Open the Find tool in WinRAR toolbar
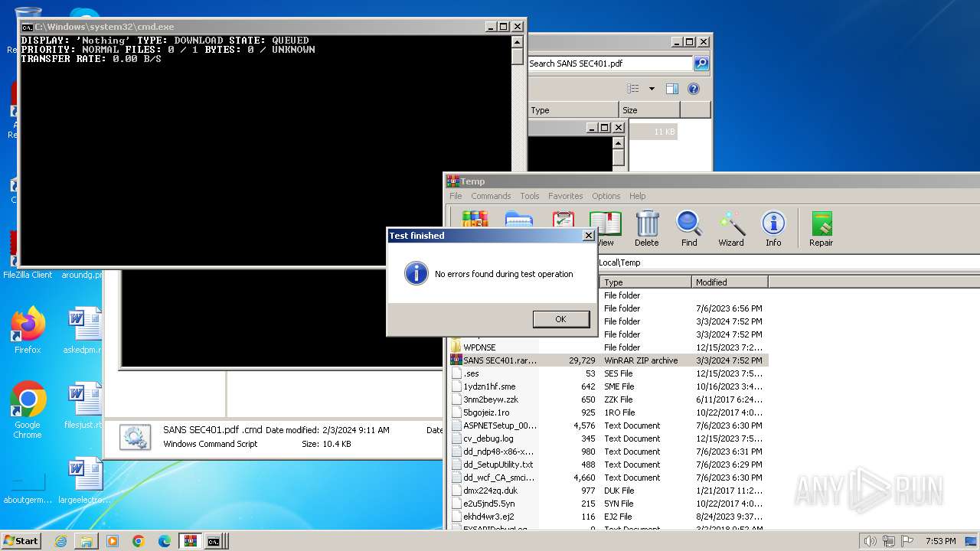980x551 pixels. [689, 229]
